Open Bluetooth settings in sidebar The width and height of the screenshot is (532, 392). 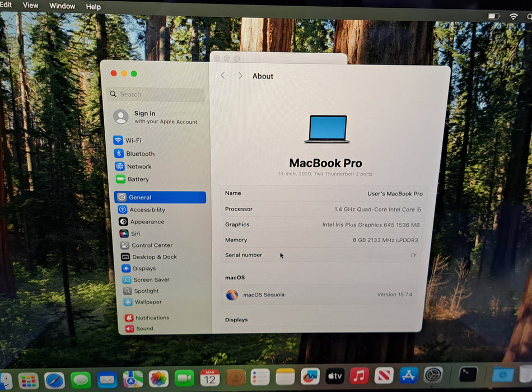tap(135, 153)
